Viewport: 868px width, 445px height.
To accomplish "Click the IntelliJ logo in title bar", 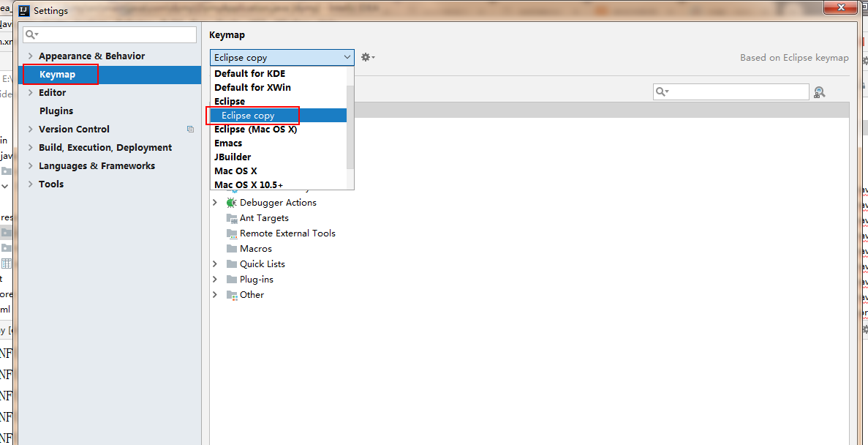I will pyautogui.click(x=24, y=10).
